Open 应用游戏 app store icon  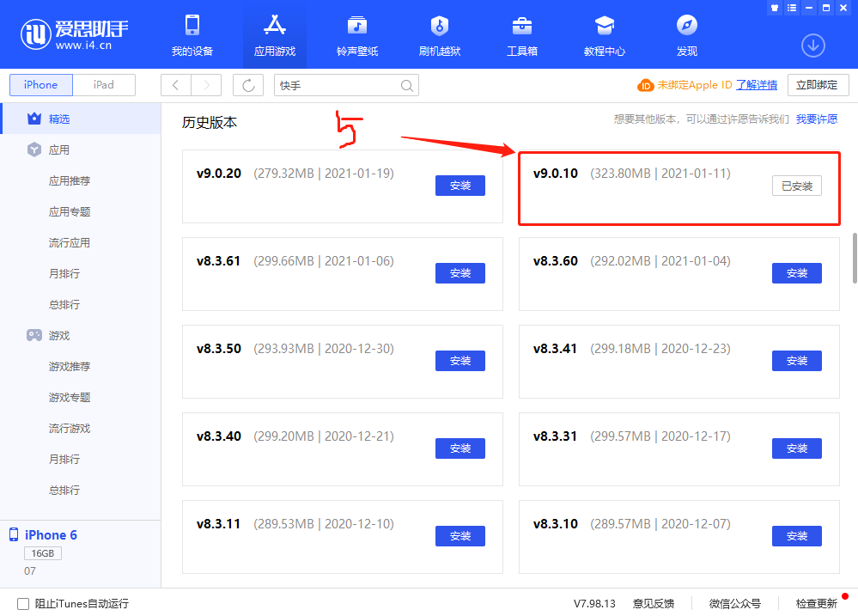click(x=275, y=25)
